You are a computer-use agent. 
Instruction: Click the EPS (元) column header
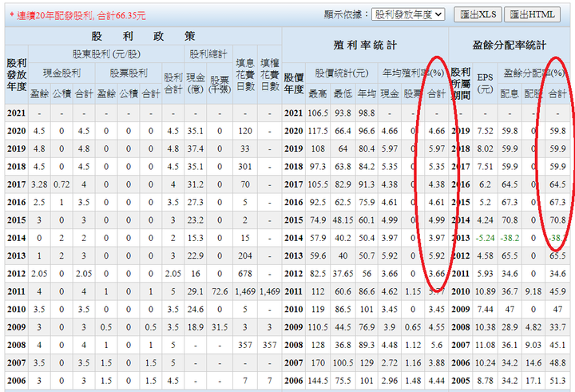(x=485, y=83)
